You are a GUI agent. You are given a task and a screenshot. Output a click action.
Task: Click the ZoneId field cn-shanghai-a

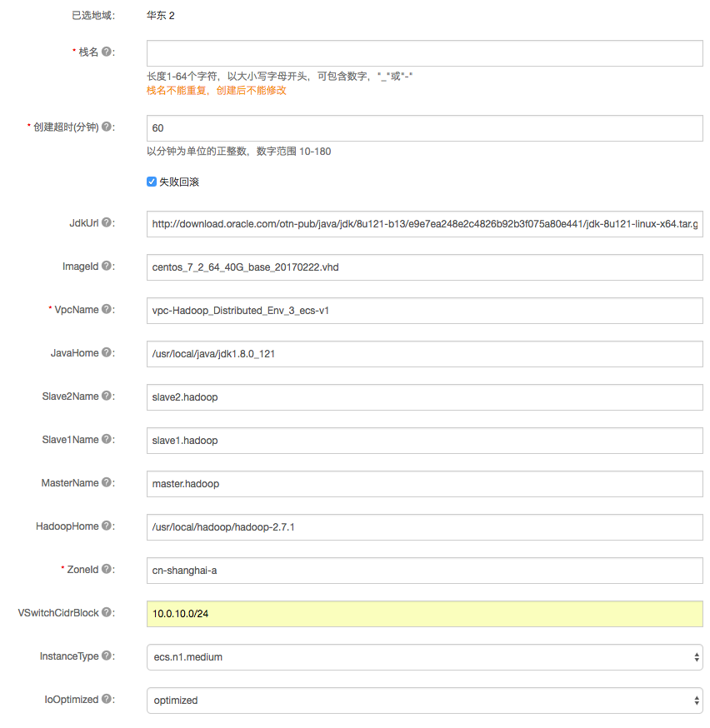tap(424, 570)
